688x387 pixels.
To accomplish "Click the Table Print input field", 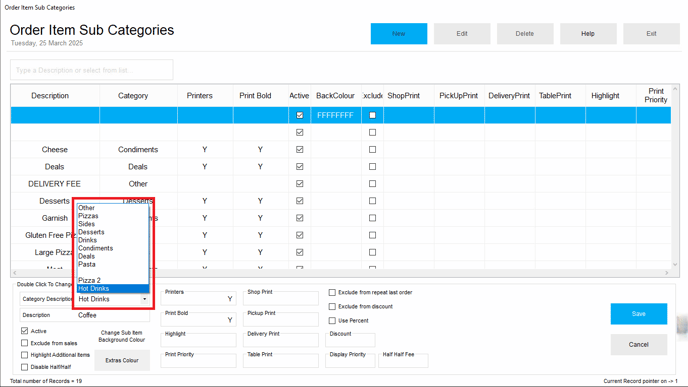I will tap(281, 361).
